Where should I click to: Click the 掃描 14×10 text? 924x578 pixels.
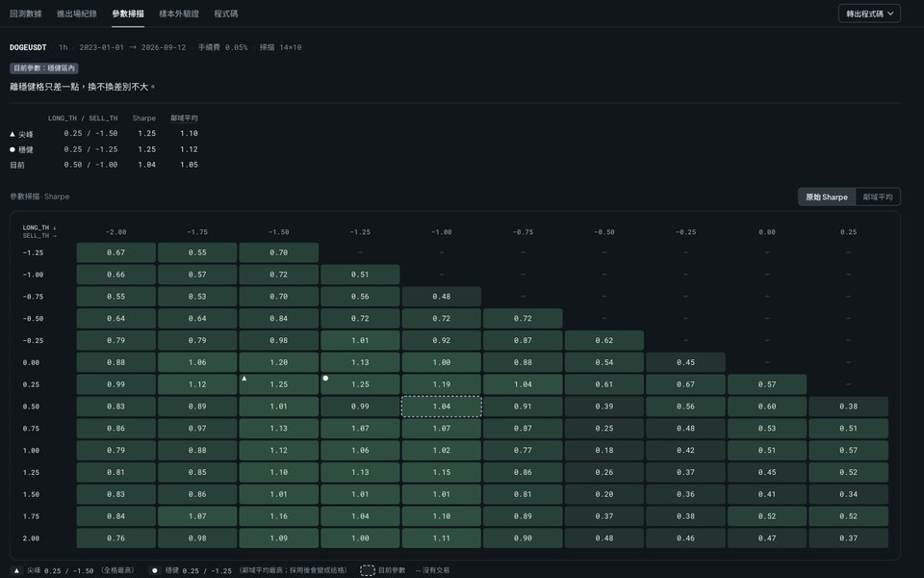[x=280, y=47]
